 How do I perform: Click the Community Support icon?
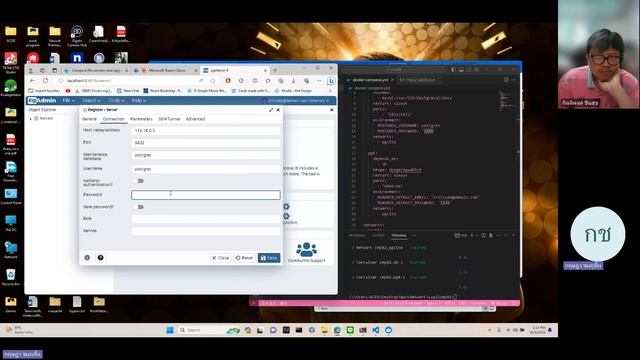point(307,249)
